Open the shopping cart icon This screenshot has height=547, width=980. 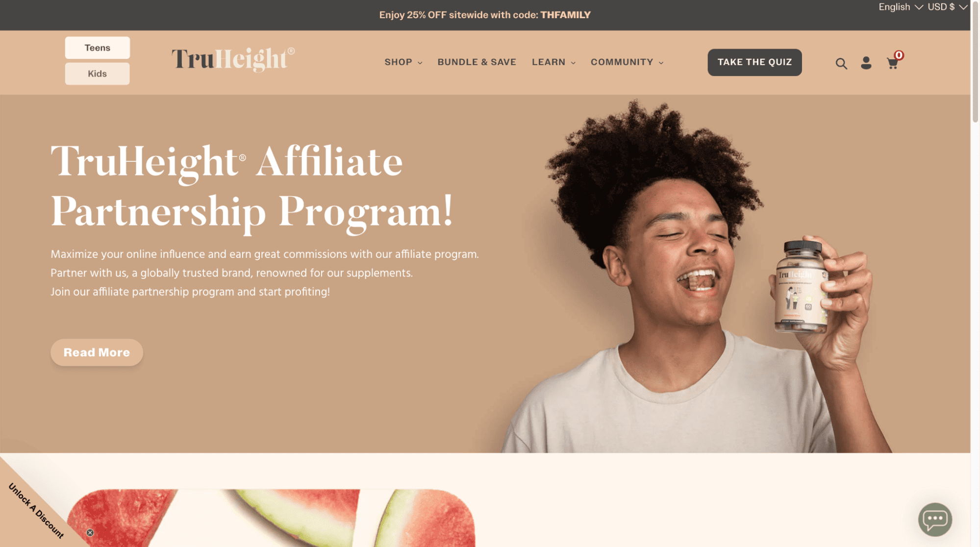coord(892,63)
